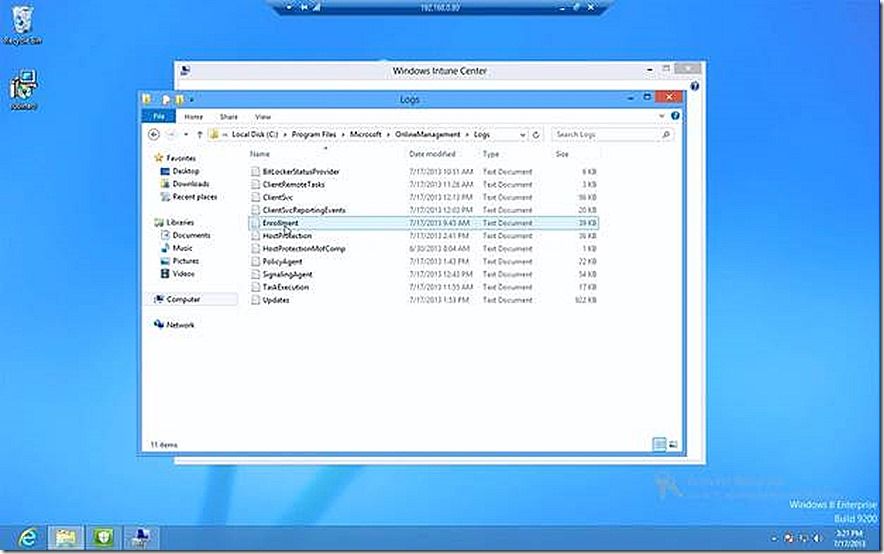Refresh the Logs folder view
Image resolution: width=884 pixels, height=554 pixels.
536,135
